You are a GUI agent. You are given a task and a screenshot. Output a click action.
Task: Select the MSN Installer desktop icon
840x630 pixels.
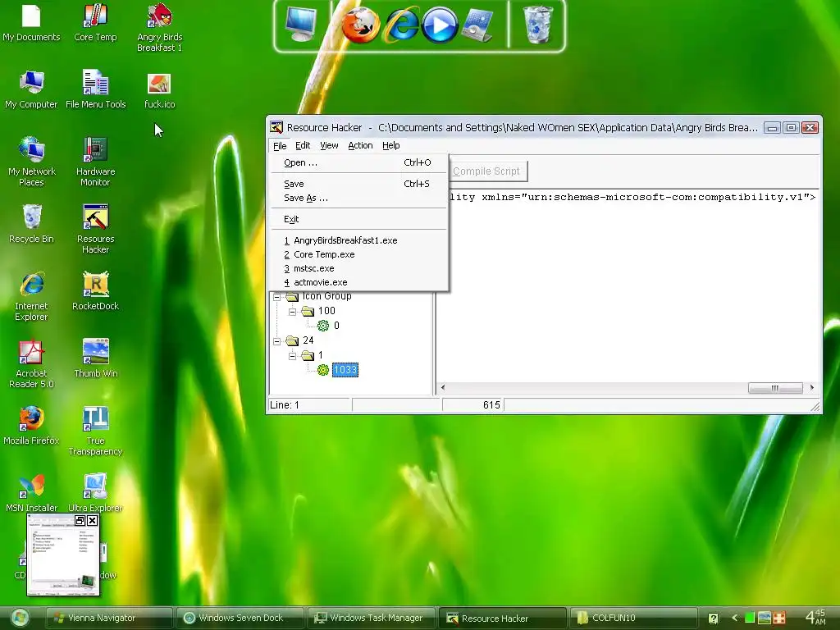click(31, 493)
